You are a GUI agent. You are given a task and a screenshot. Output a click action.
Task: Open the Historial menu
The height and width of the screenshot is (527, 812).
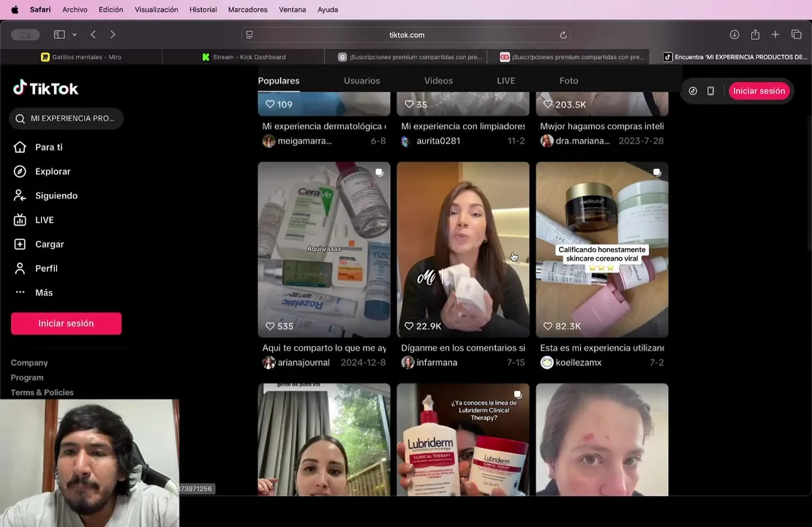pyautogui.click(x=203, y=10)
